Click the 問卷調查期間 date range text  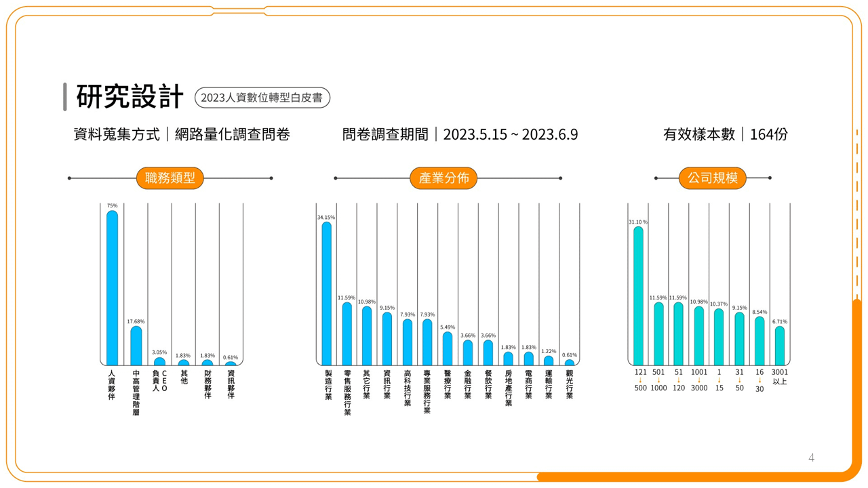pos(460,134)
